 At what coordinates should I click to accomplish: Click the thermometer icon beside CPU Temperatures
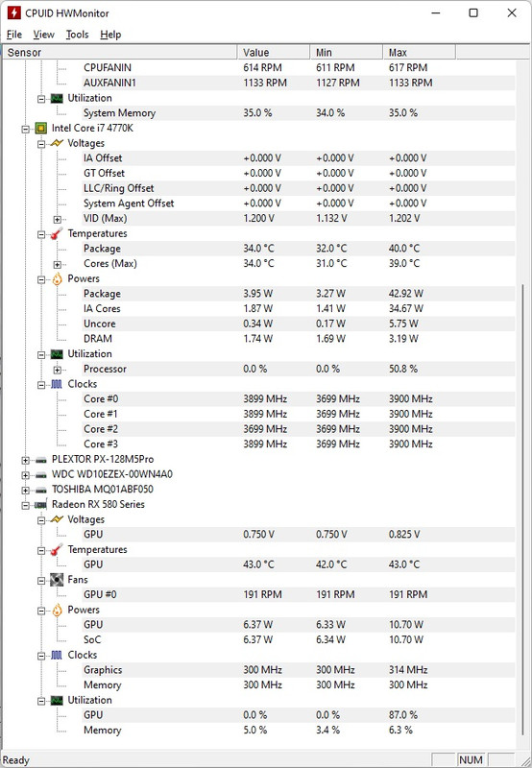coord(57,233)
